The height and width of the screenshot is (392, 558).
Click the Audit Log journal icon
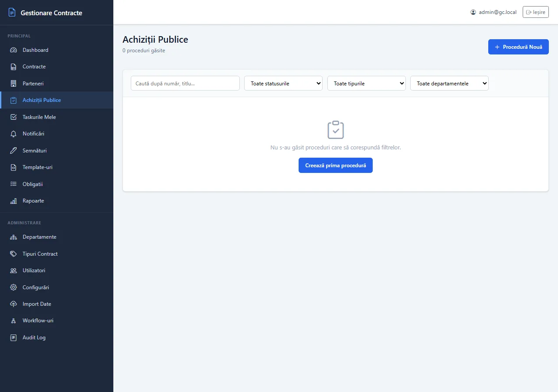(x=14, y=338)
